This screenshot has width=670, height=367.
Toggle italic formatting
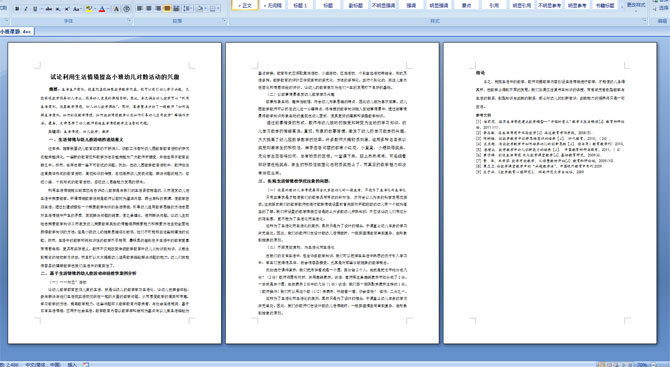click(x=26, y=9)
